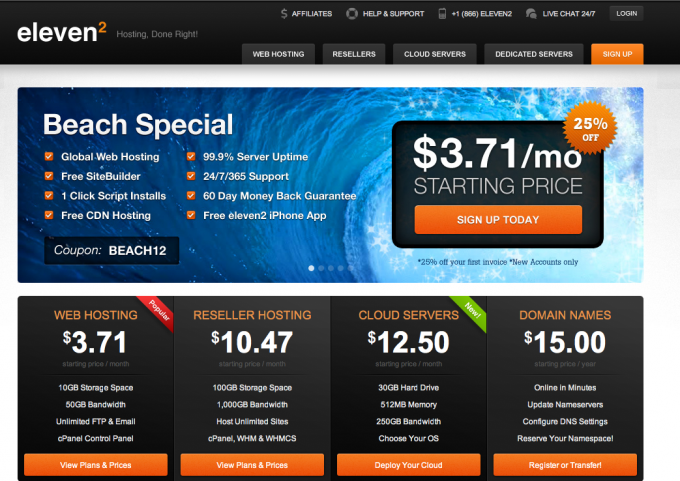Viewport: 680px width, 481px height.
Task: Click the CLOUD SERVERS card title
Action: [x=409, y=315]
